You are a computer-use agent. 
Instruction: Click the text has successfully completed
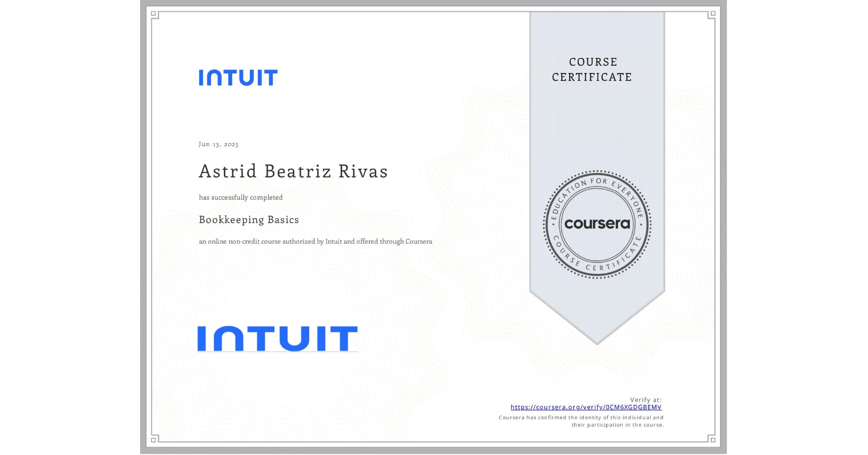pos(241,197)
